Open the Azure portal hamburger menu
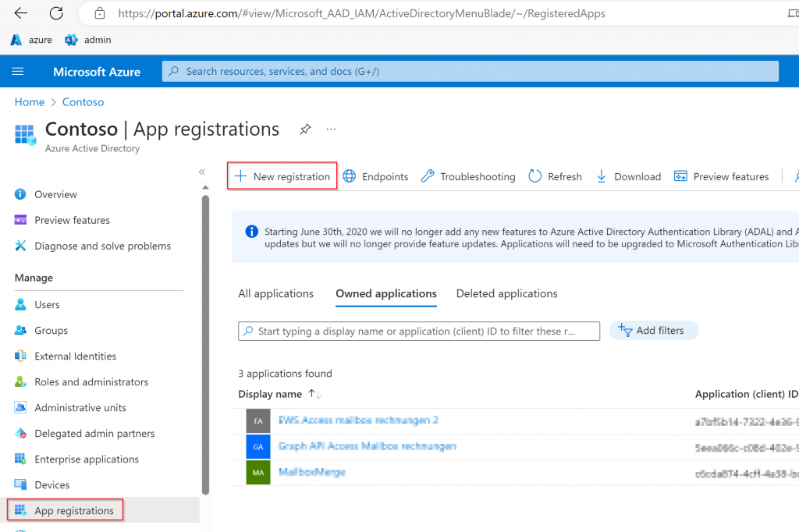 tap(18, 72)
